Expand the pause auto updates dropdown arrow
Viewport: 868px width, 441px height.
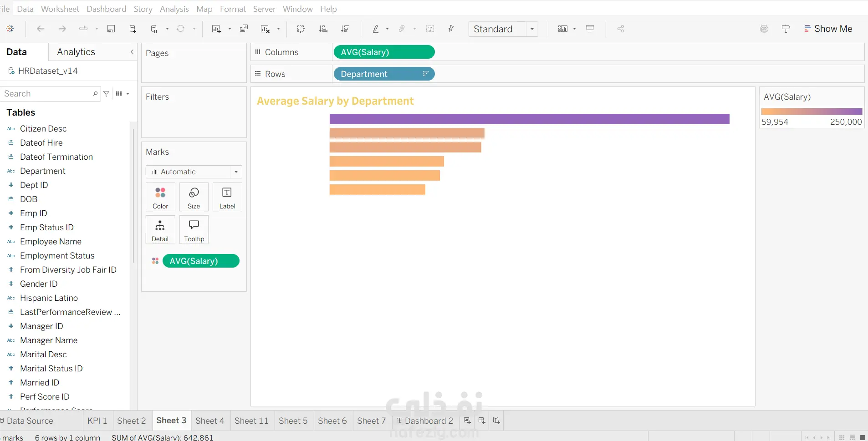(167, 29)
